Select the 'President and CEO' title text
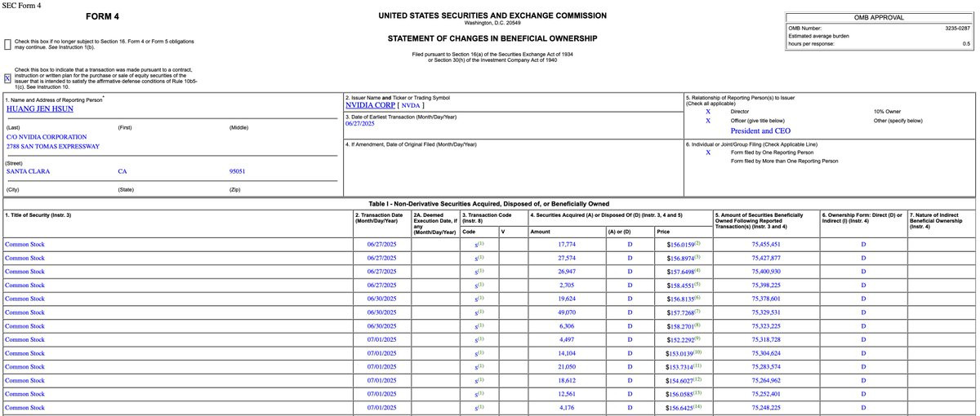 [760, 131]
